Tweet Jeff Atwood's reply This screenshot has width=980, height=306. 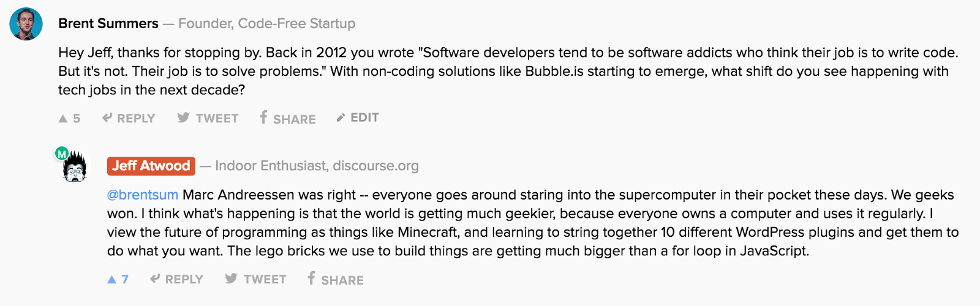(x=255, y=279)
